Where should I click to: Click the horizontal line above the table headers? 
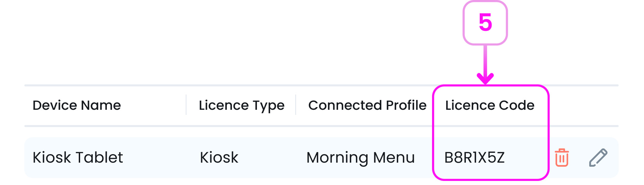pyautogui.click(x=237, y=85)
